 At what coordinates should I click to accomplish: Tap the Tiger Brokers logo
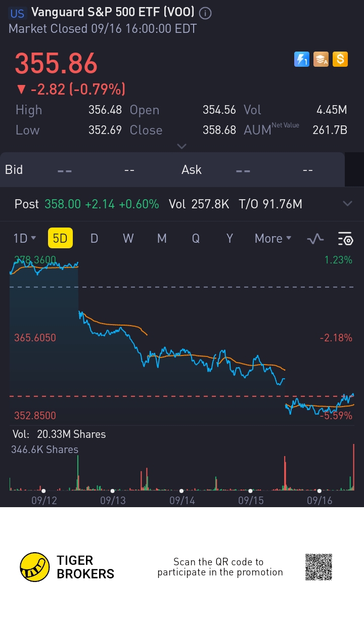click(x=67, y=567)
